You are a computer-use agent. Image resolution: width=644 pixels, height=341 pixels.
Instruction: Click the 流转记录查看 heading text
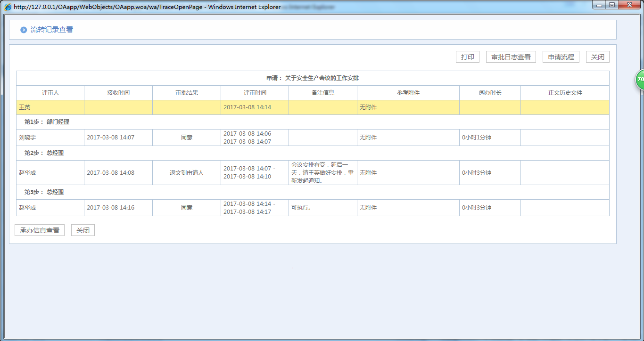52,30
